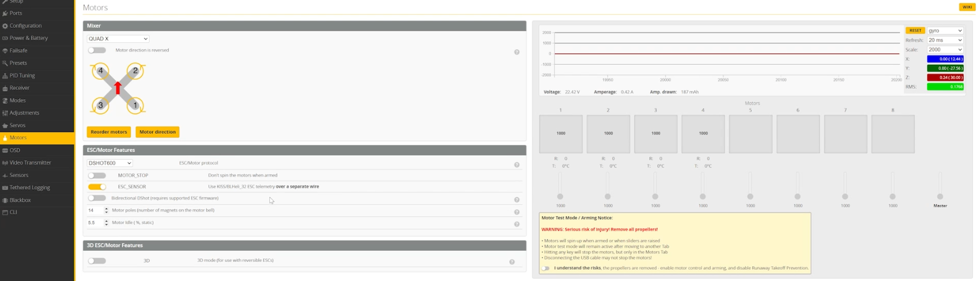Click the Motor direction button
The width and height of the screenshot is (980, 281).
coord(157,132)
